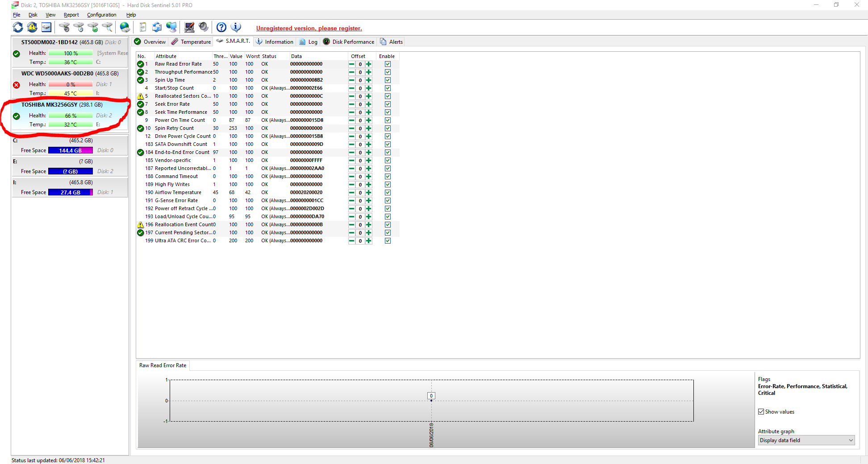Toggle Enable checkbox for High Fly Writes
The height and width of the screenshot is (464, 868).
[x=388, y=185]
